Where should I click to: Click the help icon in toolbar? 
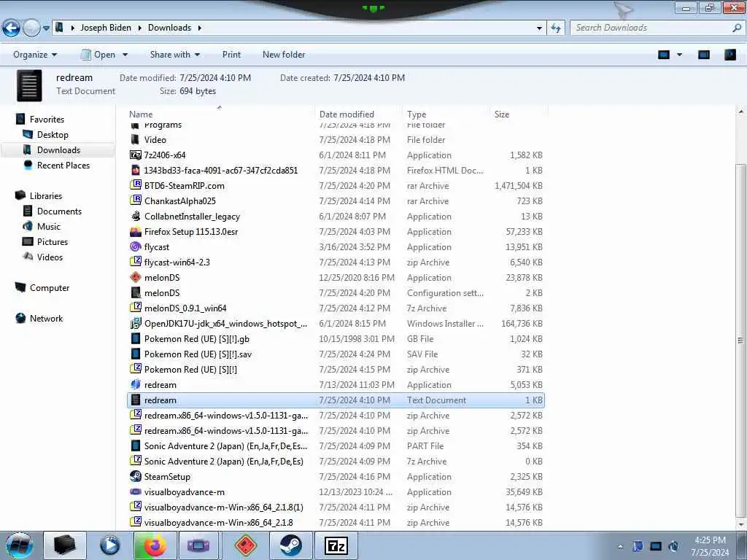pyautogui.click(x=730, y=55)
